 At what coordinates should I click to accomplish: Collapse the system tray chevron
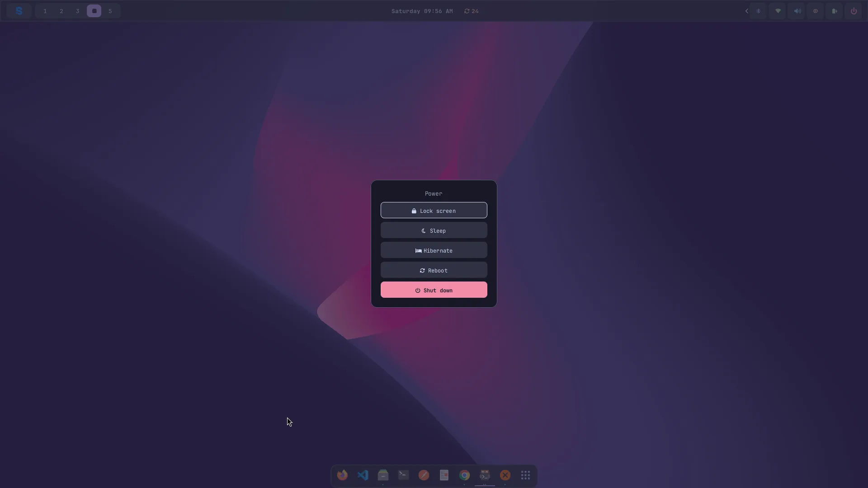pos(747,11)
